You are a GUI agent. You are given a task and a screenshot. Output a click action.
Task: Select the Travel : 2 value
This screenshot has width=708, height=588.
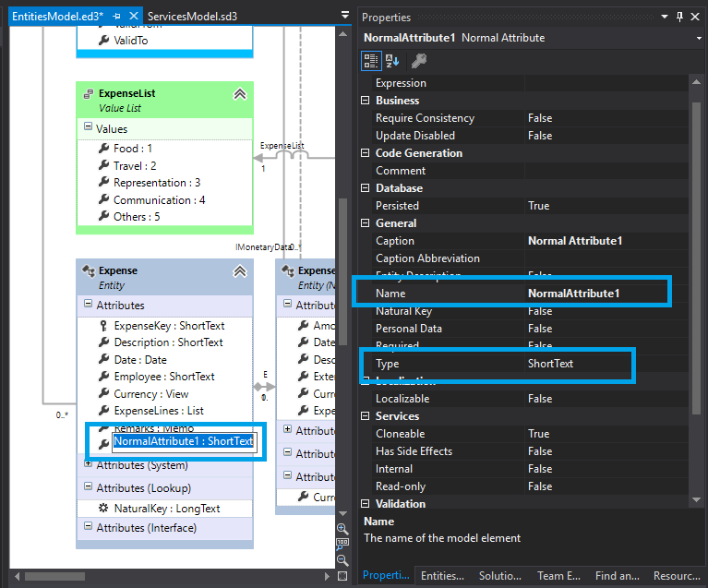click(135, 166)
